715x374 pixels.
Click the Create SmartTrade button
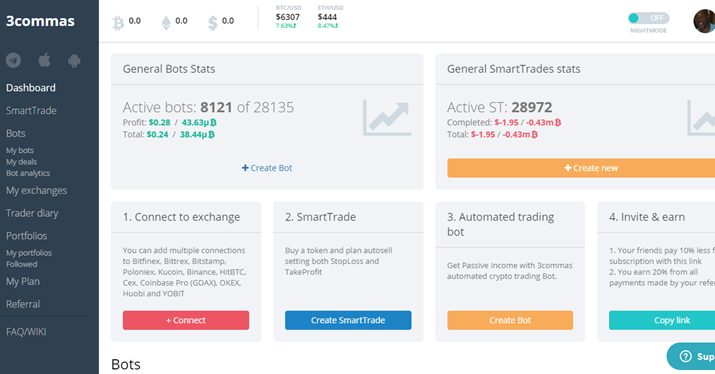[x=348, y=320]
